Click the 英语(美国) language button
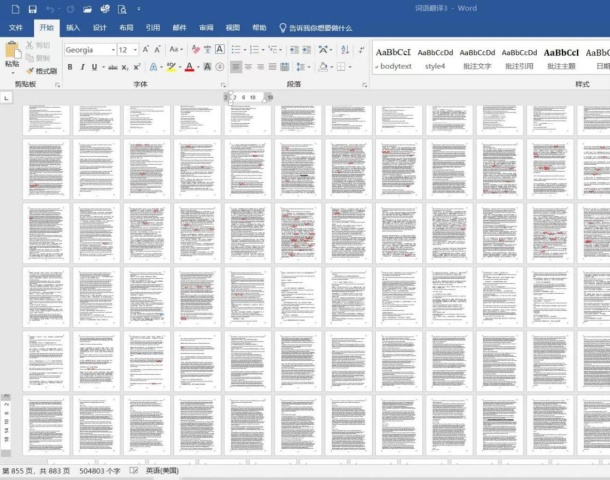 (x=162, y=470)
